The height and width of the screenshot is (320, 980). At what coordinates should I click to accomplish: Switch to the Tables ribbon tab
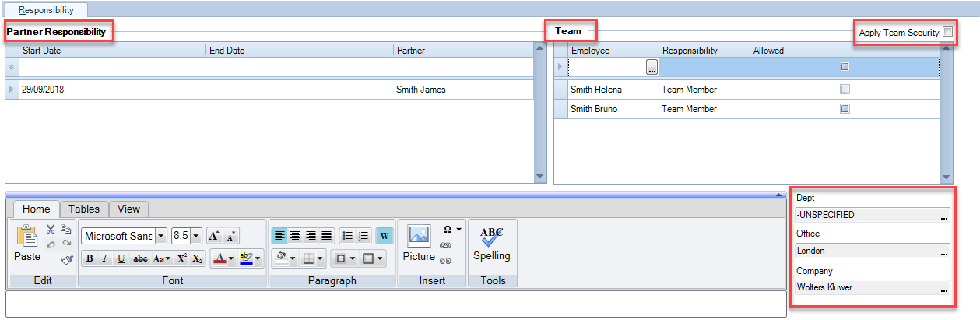(x=84, y=209)
